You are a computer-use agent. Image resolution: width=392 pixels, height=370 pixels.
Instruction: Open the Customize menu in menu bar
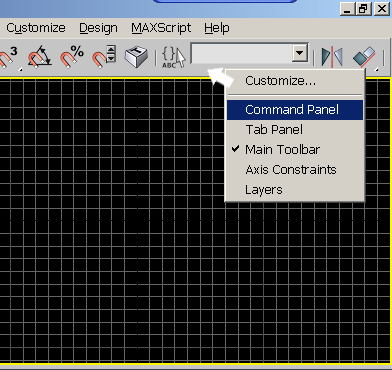tap(36, 28)
